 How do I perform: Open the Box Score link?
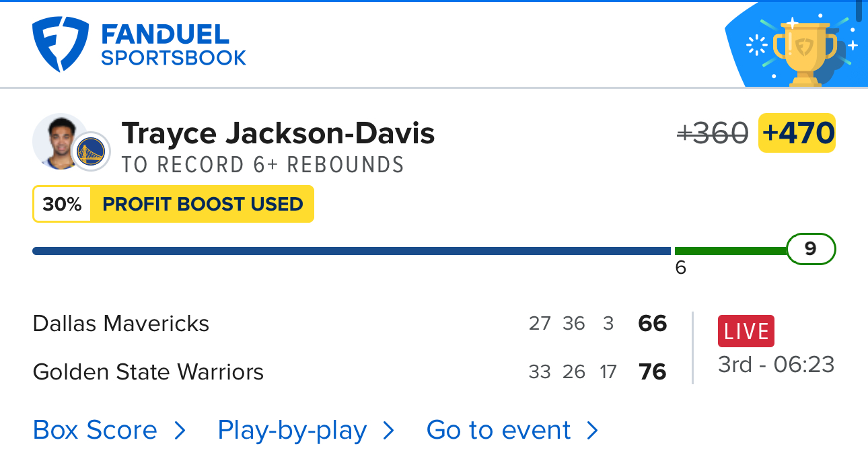tap(95, 431)
